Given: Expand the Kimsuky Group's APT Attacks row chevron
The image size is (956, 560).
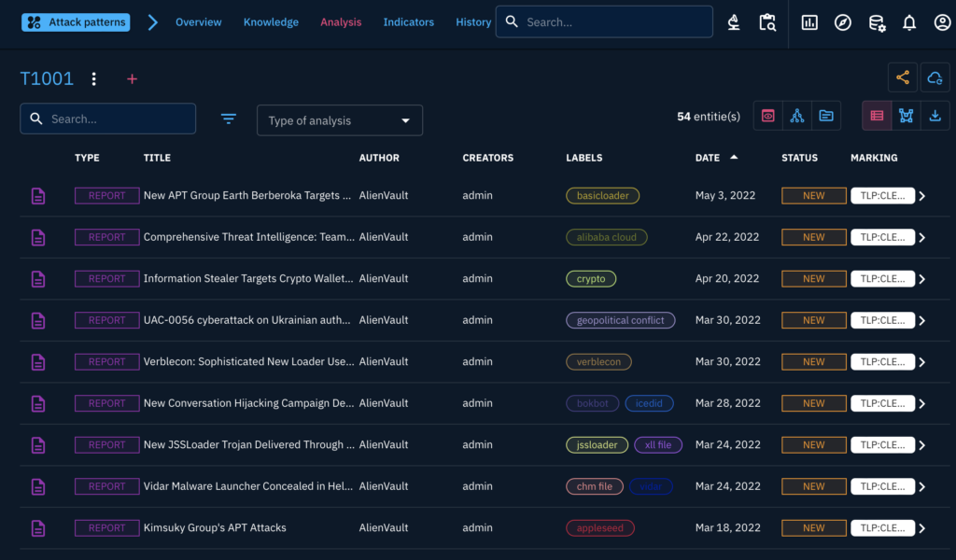Looking at the screenshot, I should 922,528.
